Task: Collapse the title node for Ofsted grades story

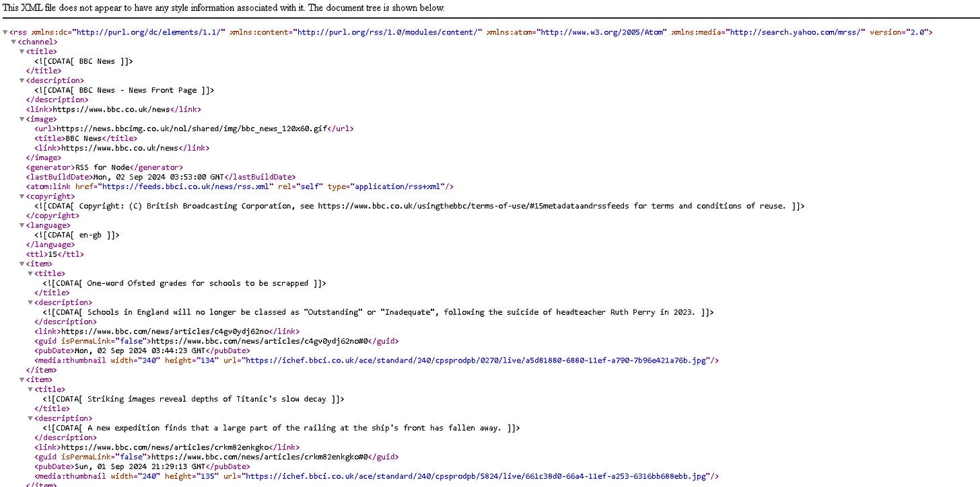Action: coord(30,274)
